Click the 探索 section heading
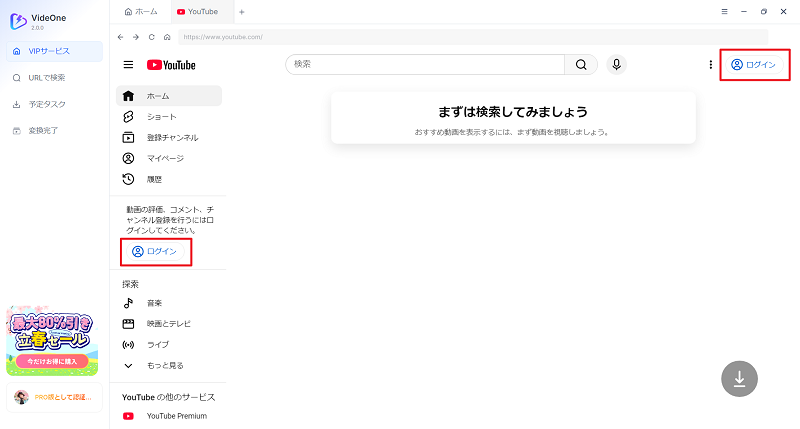800x429 pixels. (x=131, y=284)
